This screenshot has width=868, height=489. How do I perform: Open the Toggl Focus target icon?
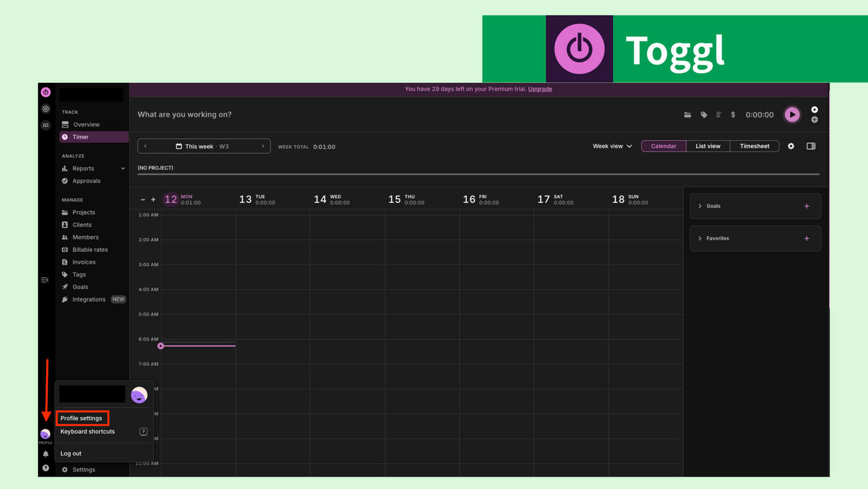45,109
